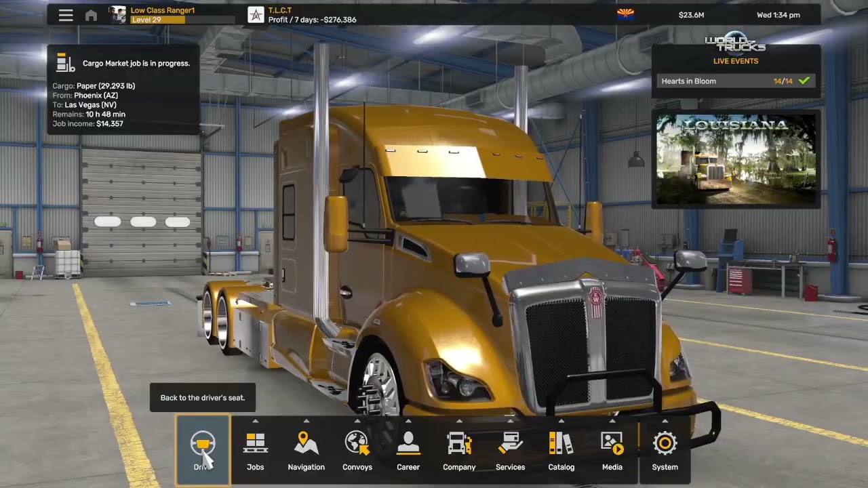Click the cargo job status icon
The width and height of the screenshot is (868, 488).
click(66, 62)
